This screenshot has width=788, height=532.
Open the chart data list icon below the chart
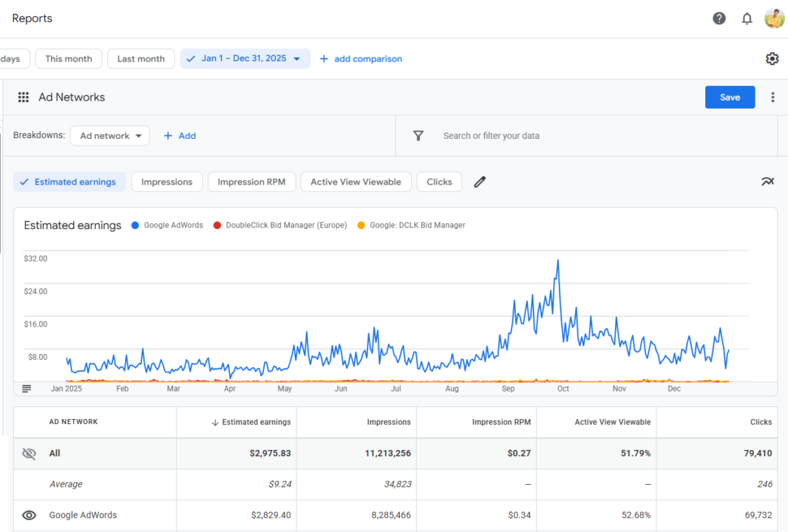(x=27, y=388)
